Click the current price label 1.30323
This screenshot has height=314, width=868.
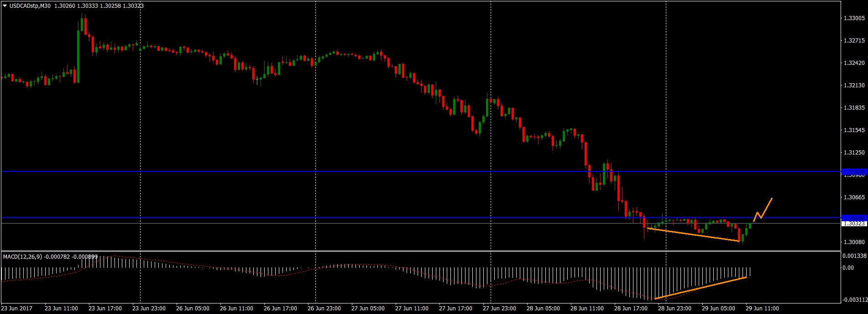[854, 224]
